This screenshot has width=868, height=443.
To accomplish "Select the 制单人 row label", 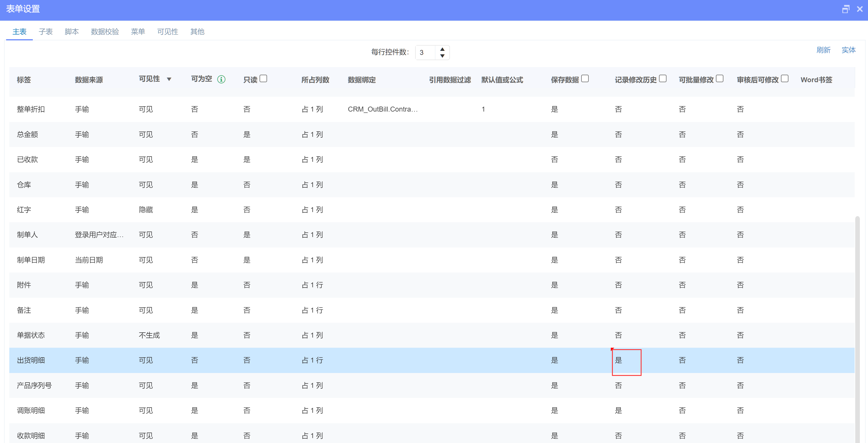I will click(x=28, y=235).
